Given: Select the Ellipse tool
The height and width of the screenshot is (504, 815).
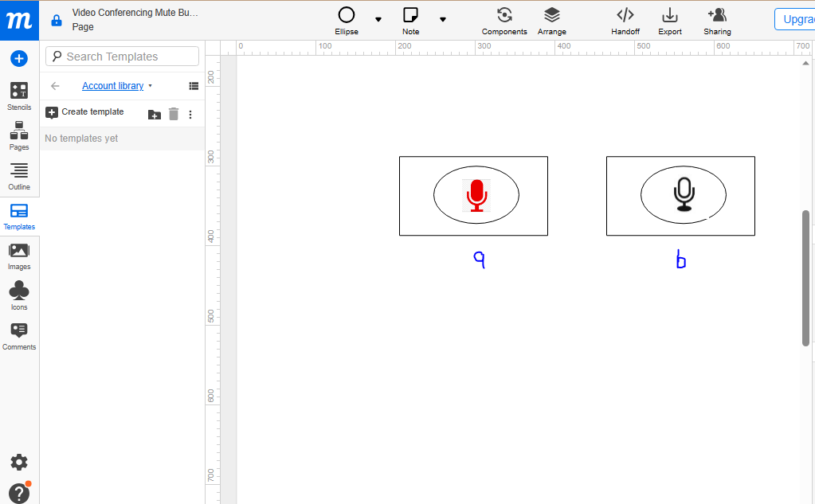Looking at the screenshot, I should 346,20.
